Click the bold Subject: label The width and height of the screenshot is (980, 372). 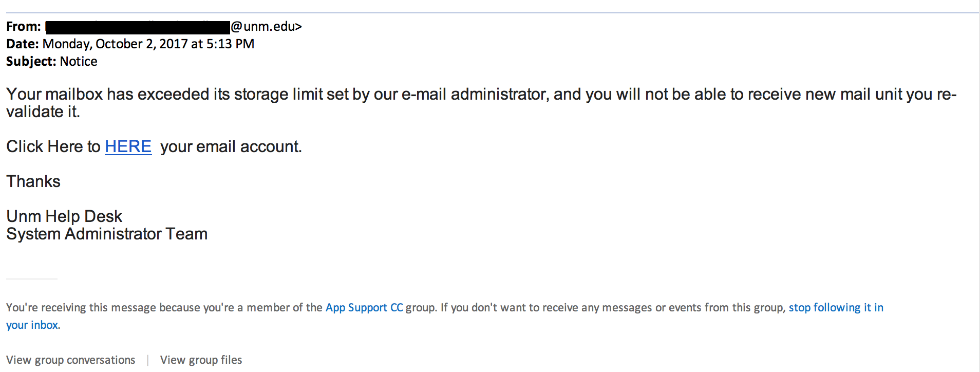(31, 62)
